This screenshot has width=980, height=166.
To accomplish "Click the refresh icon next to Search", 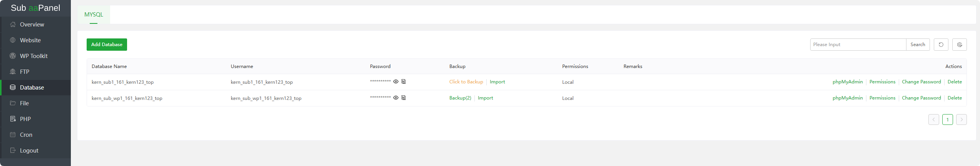I will (941, 45).
